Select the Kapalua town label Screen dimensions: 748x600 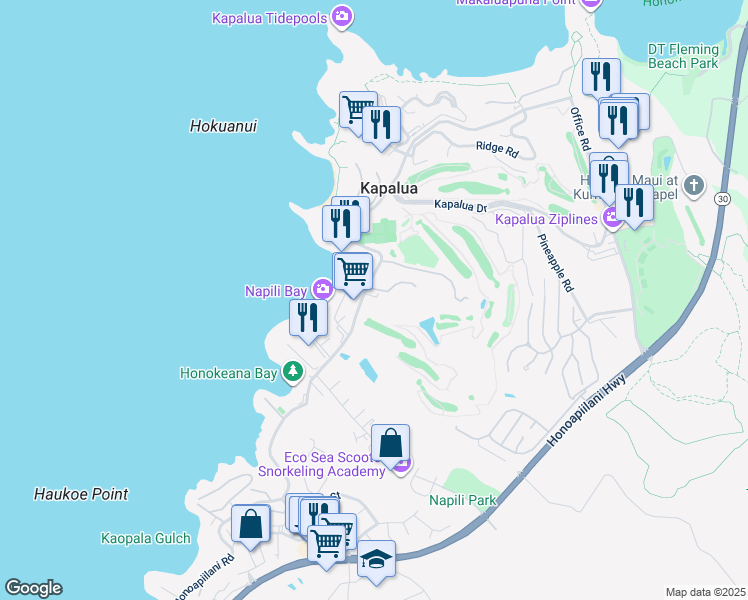click(x=389, y=188)
